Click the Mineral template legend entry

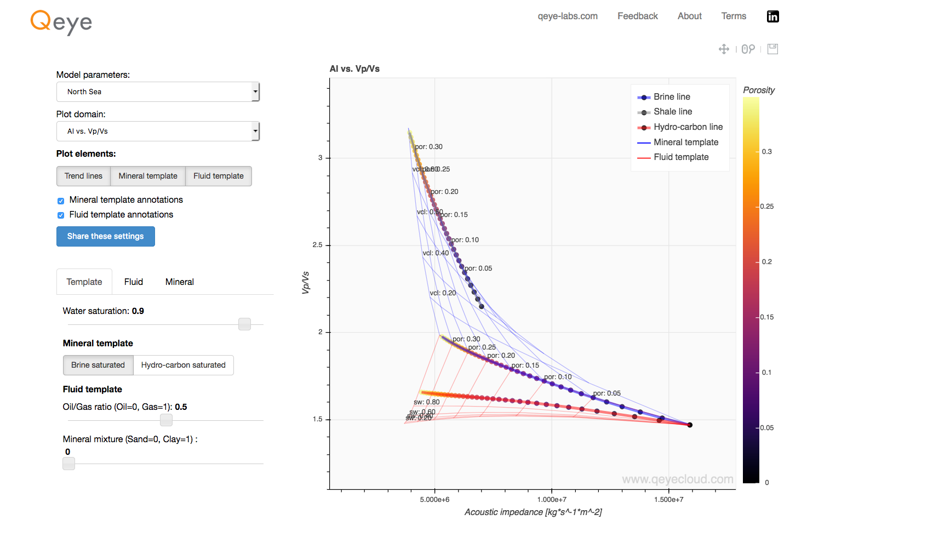(678, 142)
